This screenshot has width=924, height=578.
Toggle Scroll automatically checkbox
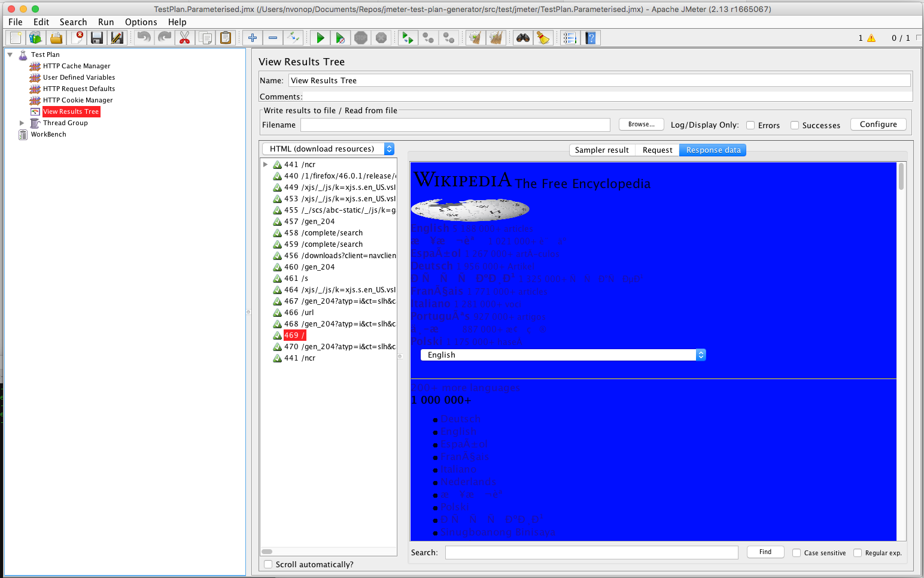[x=268, y=564]
